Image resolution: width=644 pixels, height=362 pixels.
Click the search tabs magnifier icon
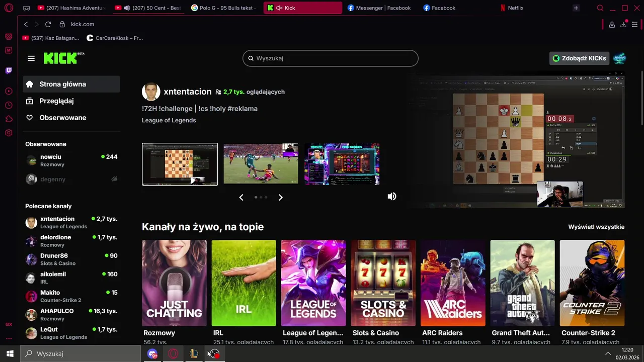tap(600, 8)
